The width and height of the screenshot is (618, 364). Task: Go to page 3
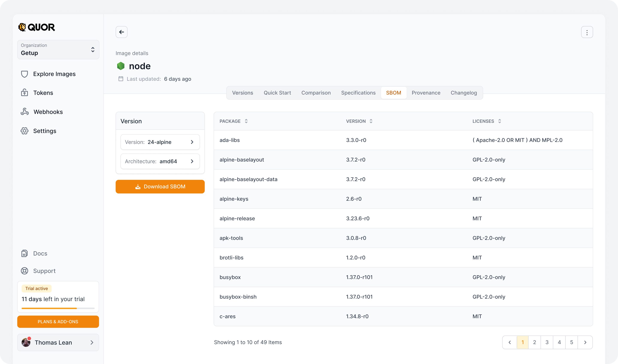click(x=547, y=342)
